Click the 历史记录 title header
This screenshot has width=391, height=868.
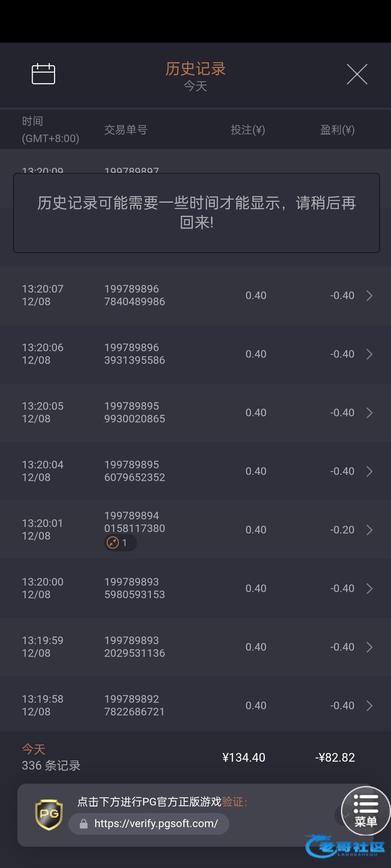tap(195, 69)
